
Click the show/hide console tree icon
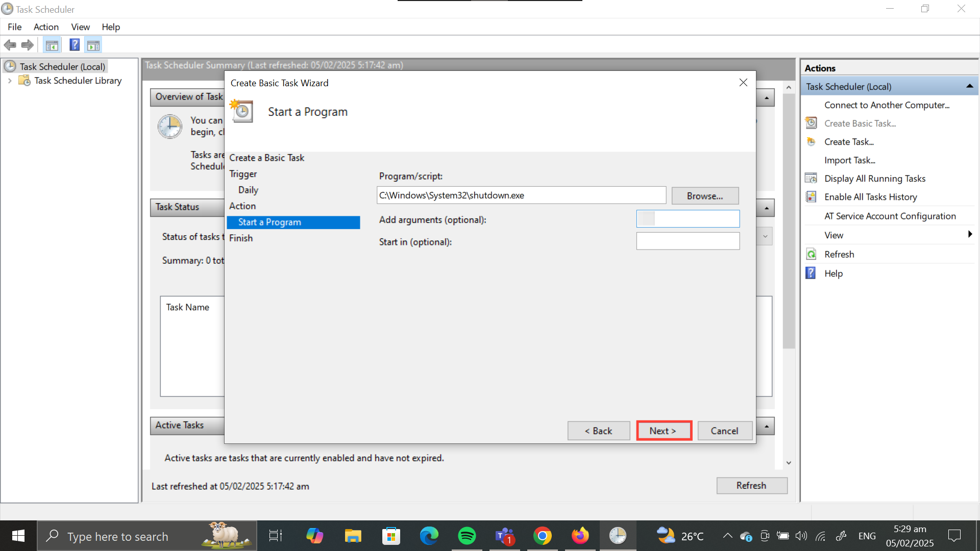[52, 45]
